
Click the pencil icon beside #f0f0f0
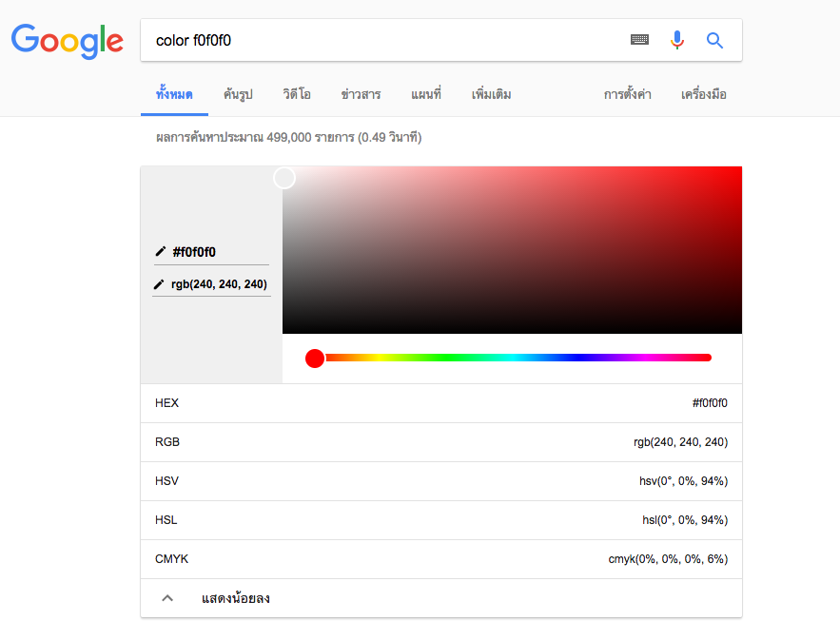point(160,251)
